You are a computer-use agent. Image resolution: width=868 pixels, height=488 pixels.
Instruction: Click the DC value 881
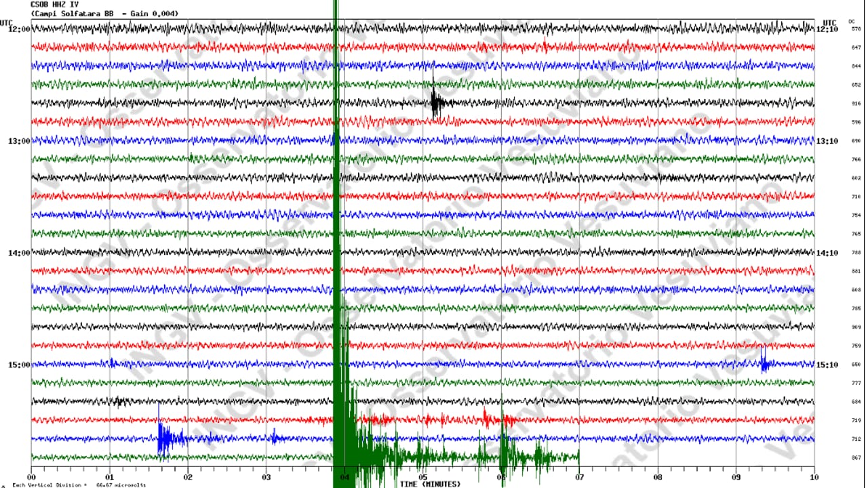click(x=856, y=271)
